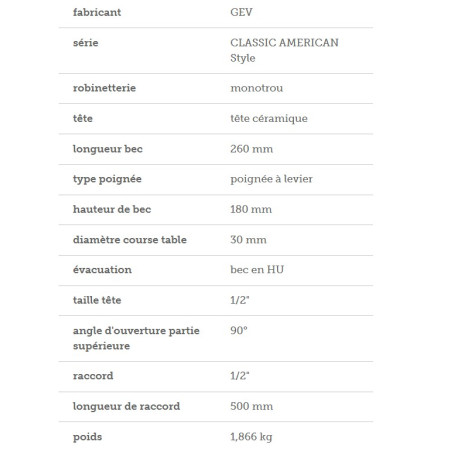Screen dimensions: 452x452
Task: Select the '1,866 kg' weight value
Action: pos(251,437)
